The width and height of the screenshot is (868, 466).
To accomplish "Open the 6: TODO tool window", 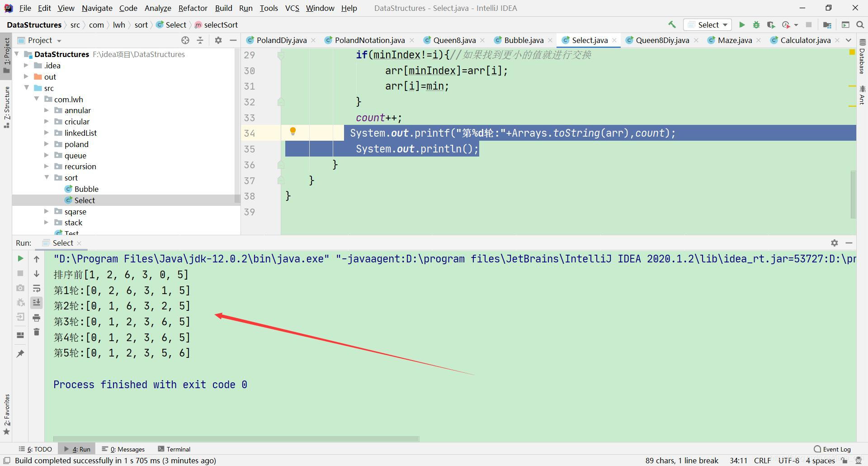I will (x=35, y=449).
